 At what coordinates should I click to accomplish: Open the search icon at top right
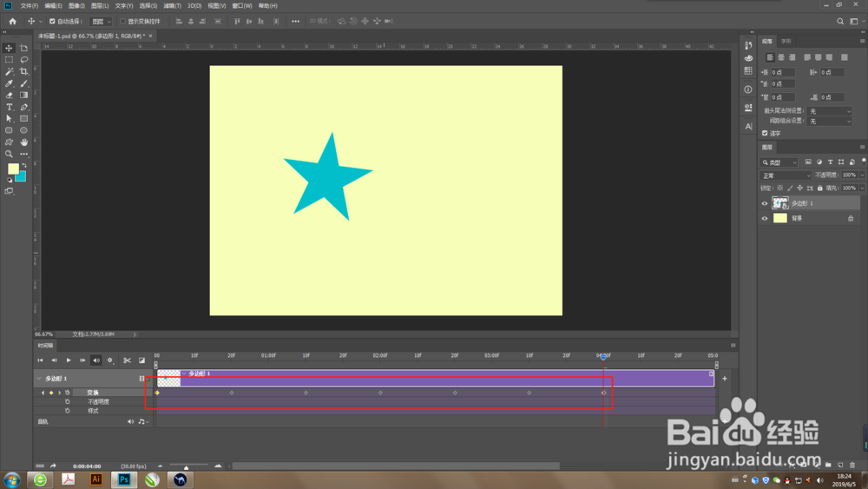[x=840, y=22]
